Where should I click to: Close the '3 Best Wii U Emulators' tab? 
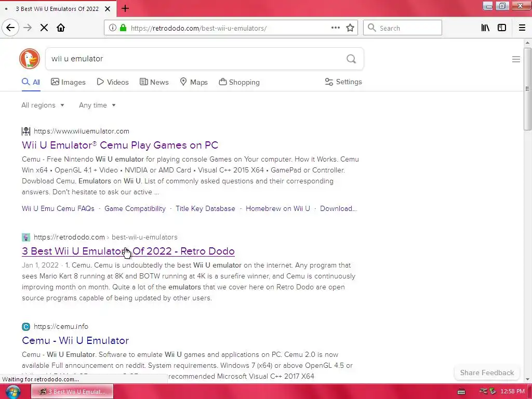tap(107, 9)
